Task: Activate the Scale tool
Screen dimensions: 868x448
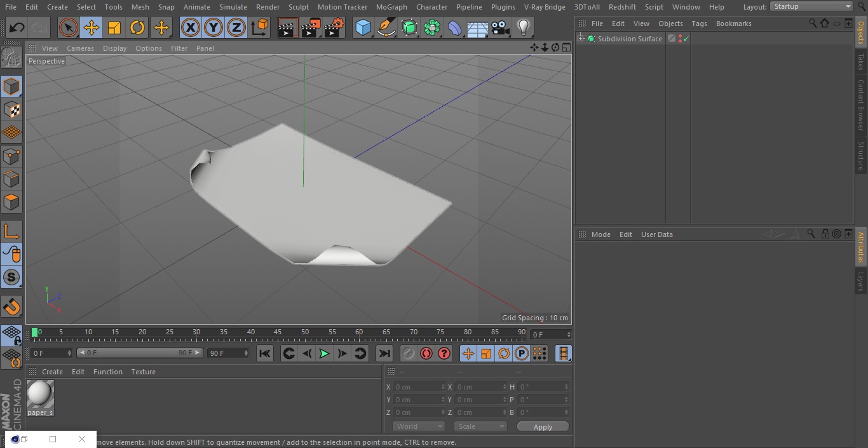Action: pyautogui.click(x=114, y=27)
